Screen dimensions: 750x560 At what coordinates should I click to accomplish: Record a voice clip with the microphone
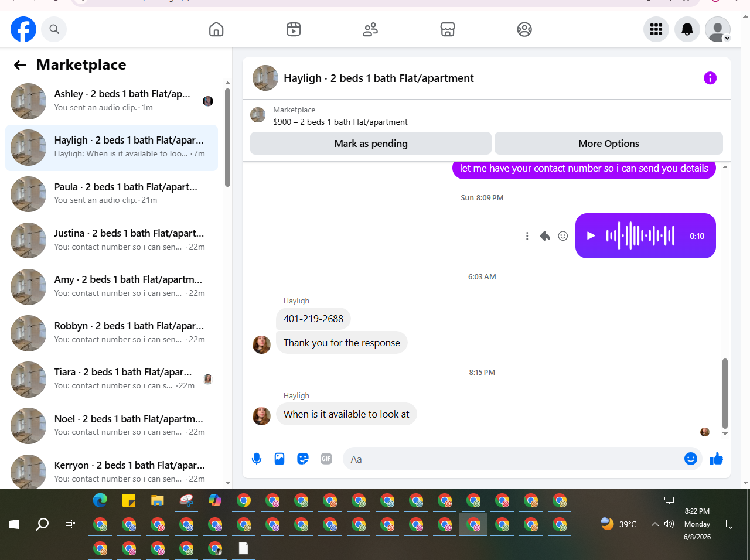[x=257, y=459]
